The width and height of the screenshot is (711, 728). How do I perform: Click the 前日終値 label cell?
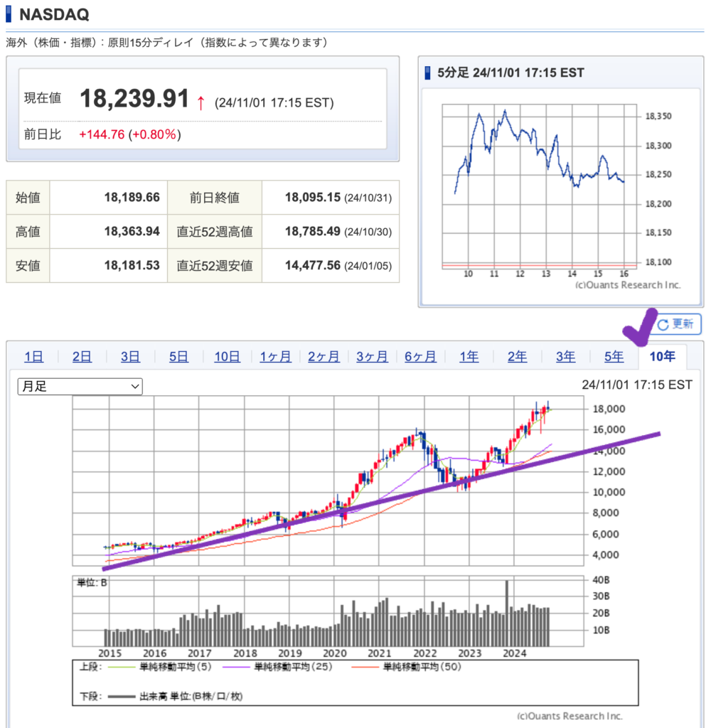(x=215, y=198)
